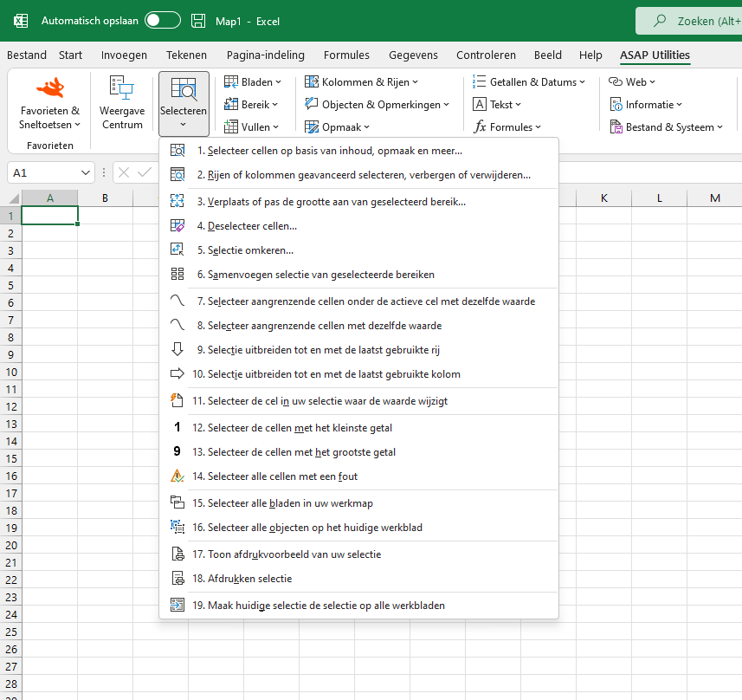This screenshot has height=700, width=742.
Task: Select row header 10
Action: (11, 372)
